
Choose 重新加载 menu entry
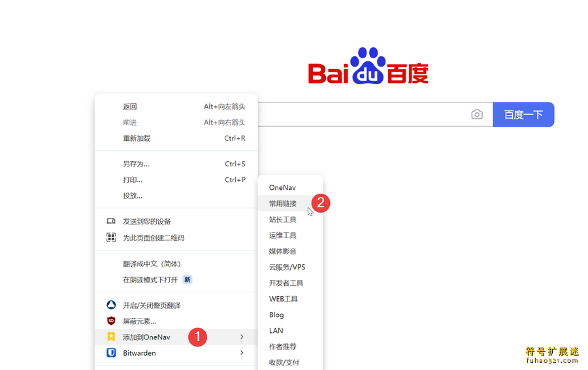pos(176,138)
